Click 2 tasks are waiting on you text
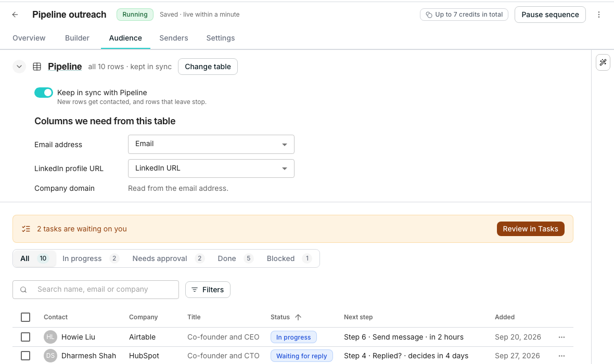Screen dimensions: 614x364 pos(82,229)
